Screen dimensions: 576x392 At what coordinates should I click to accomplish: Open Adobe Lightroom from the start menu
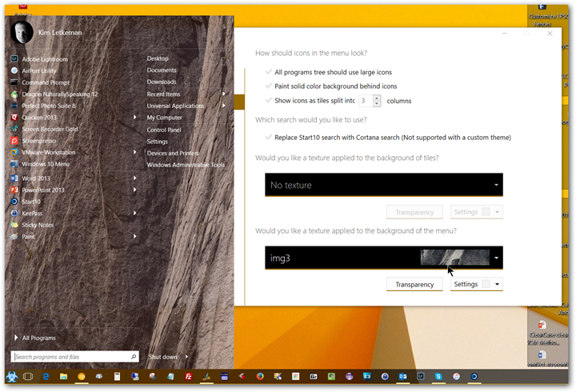44,59
